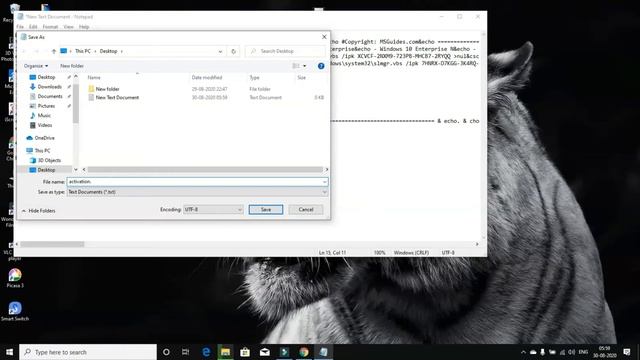Sort by the Size column header
This screenshot has height=360, width=640.
point(301,78)
